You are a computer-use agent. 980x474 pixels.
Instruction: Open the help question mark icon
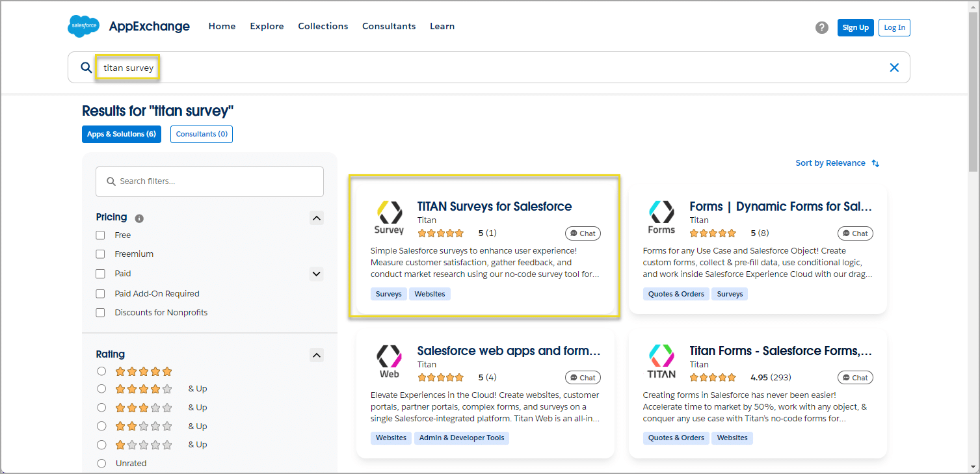tap(821, 27)
